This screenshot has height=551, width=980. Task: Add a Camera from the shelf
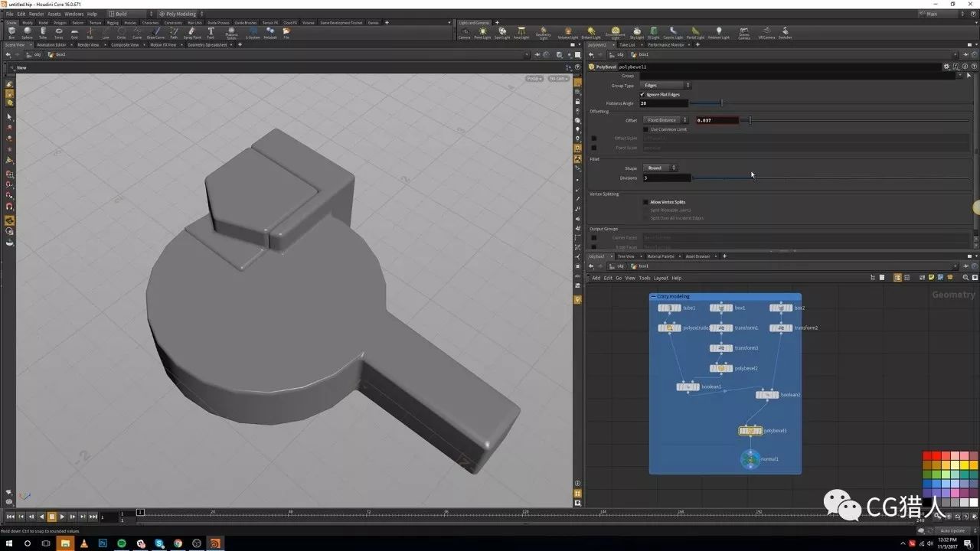click(464, 33)
